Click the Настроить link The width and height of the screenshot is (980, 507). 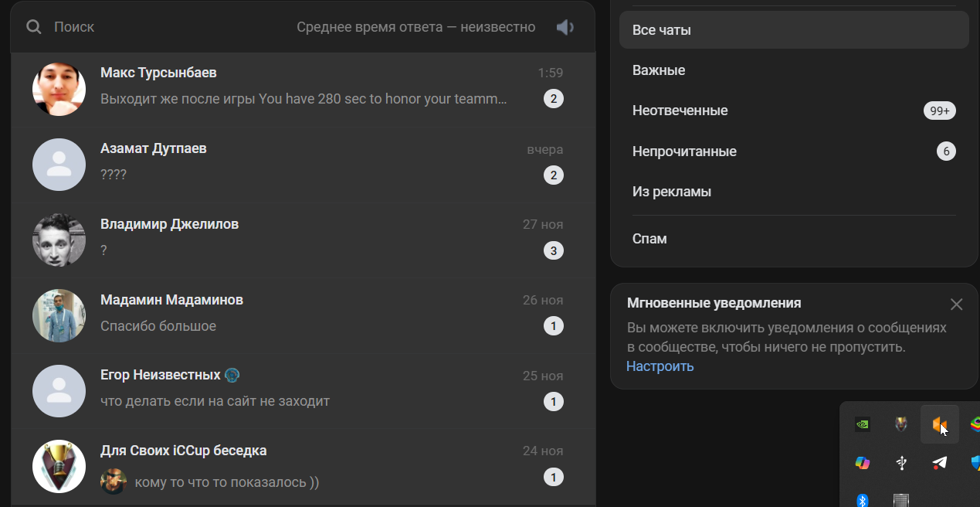tap(660, 366)
